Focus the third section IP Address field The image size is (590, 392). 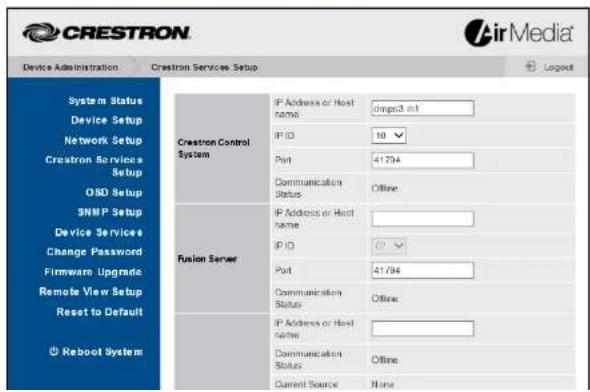[x=423, y=328]
